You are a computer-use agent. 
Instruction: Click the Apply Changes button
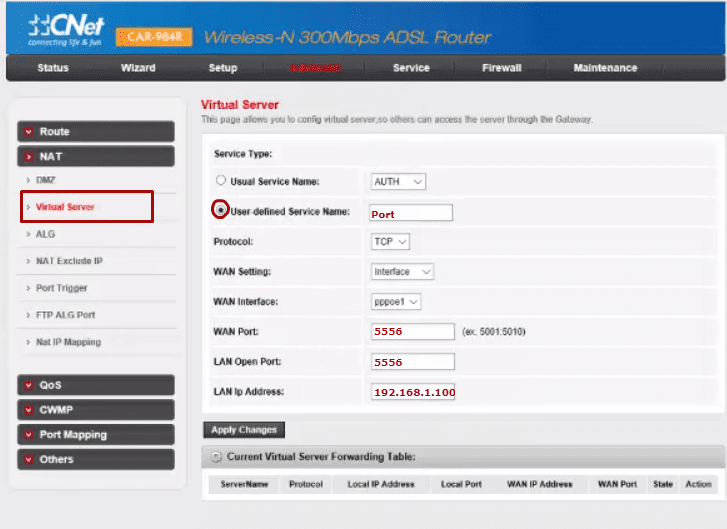[x=244, y=430]
